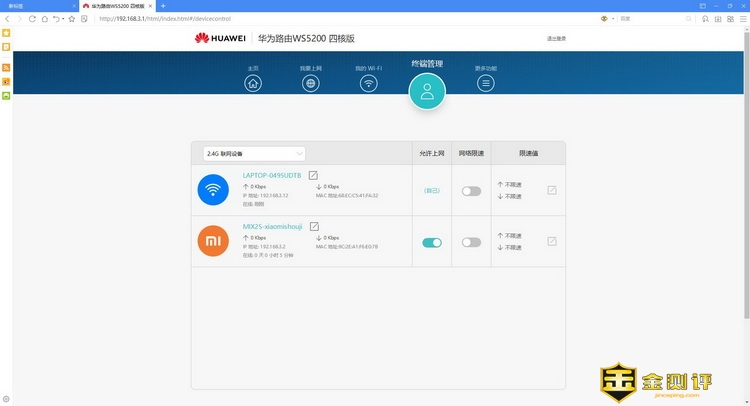Open the 我的 Wi-Fi settings icon

[369, 83]
